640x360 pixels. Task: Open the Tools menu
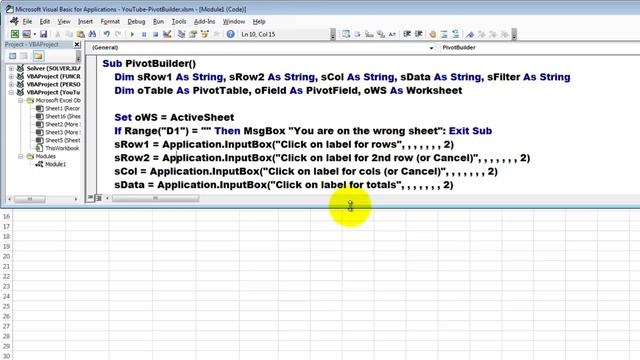tap(179, 22)
